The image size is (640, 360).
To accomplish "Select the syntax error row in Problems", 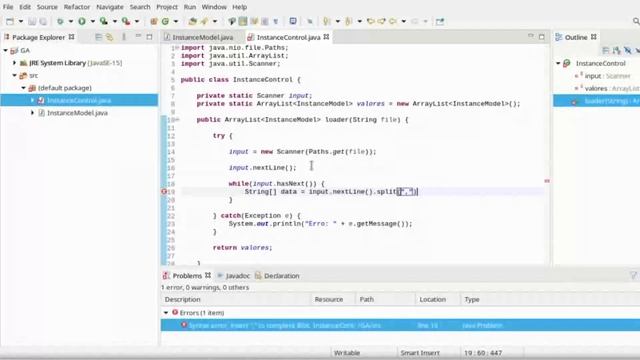I will 400,325.
